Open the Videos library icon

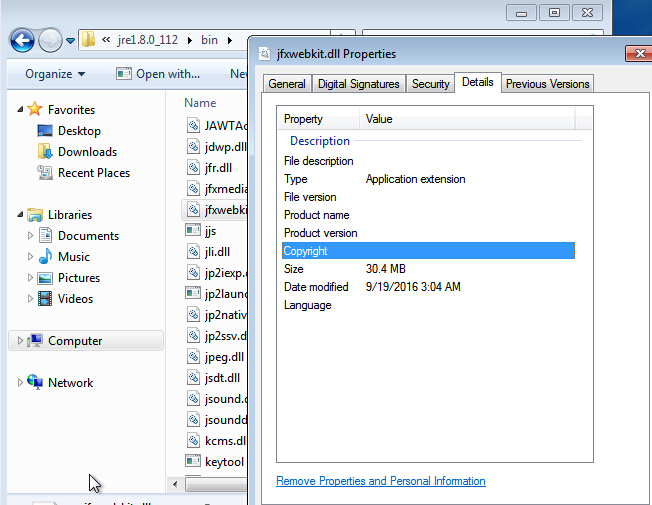pyautogui.click(x=45, y=299)
